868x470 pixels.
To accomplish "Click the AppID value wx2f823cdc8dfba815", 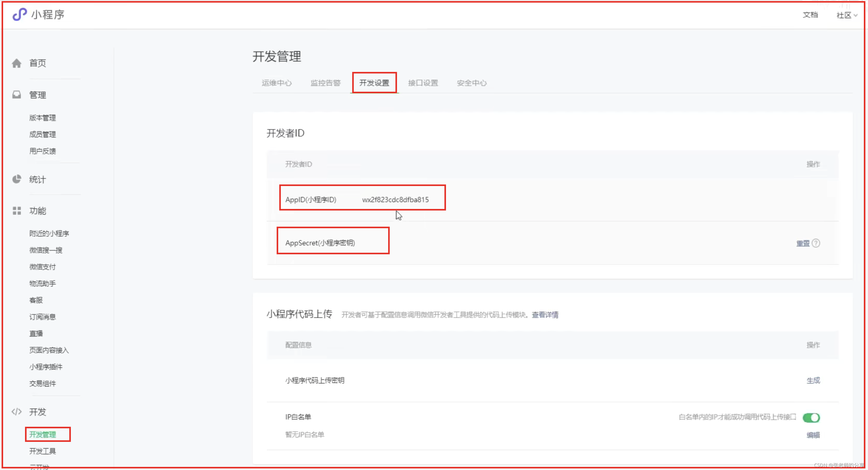I will coord(395,200).
